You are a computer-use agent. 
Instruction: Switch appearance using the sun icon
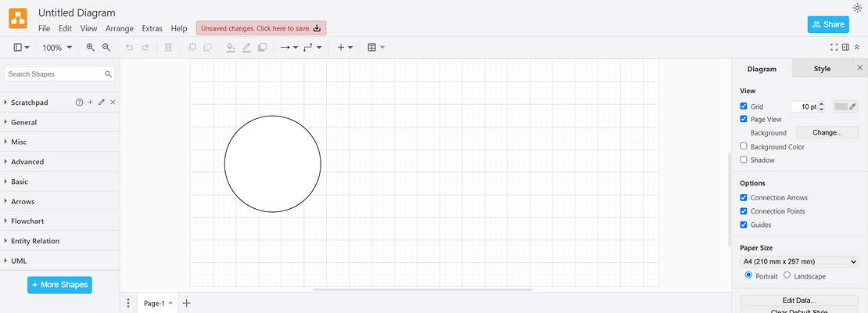pos(857,8)
